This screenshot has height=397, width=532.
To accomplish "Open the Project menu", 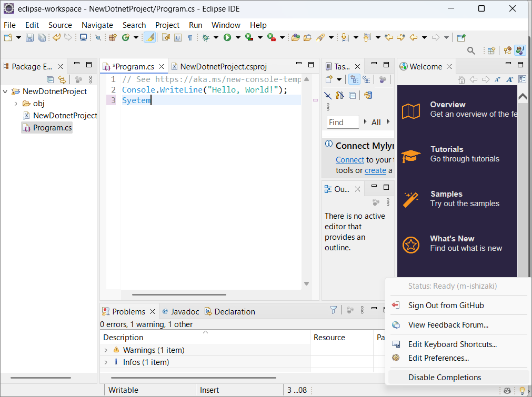I will tap(167, 25).
